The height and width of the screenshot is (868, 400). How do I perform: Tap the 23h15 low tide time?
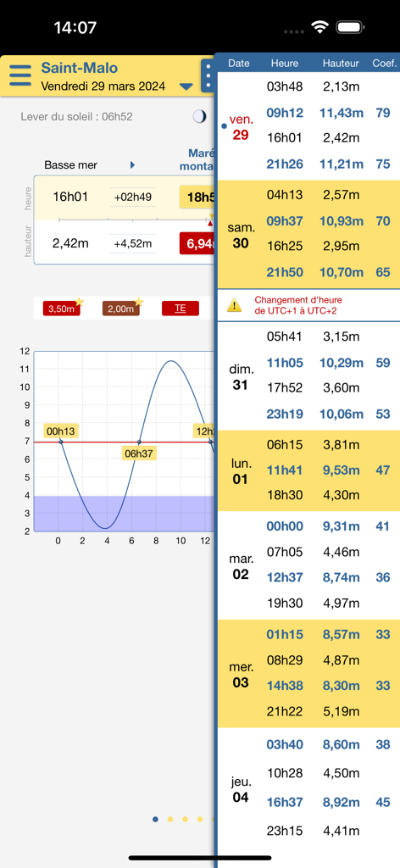click(x=285, y=830)
